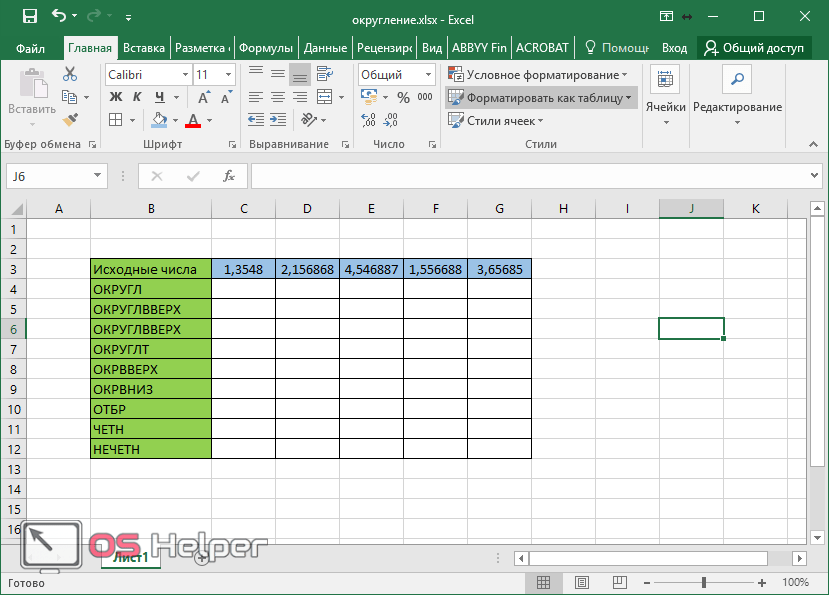Click the Insert Function fx icon
The height and width of the screenshot is (595, 829).
point(228,176)
